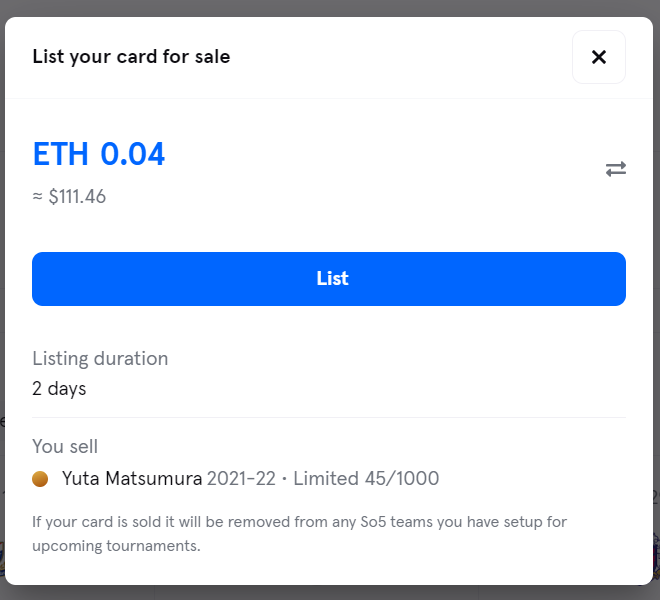Click the List your card for sale heading
Image resolution: width=660 pixels, height=600 pixels.
coord(131,57)
